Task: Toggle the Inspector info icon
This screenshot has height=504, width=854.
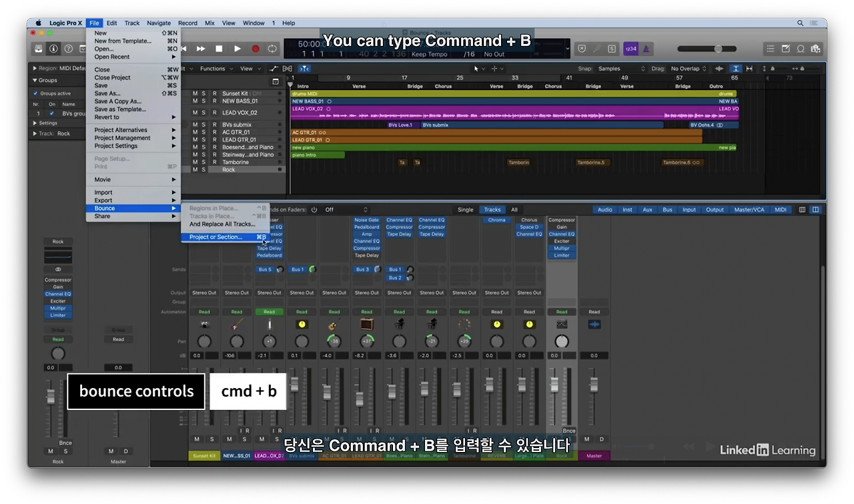Action: (x=54, y=49)
